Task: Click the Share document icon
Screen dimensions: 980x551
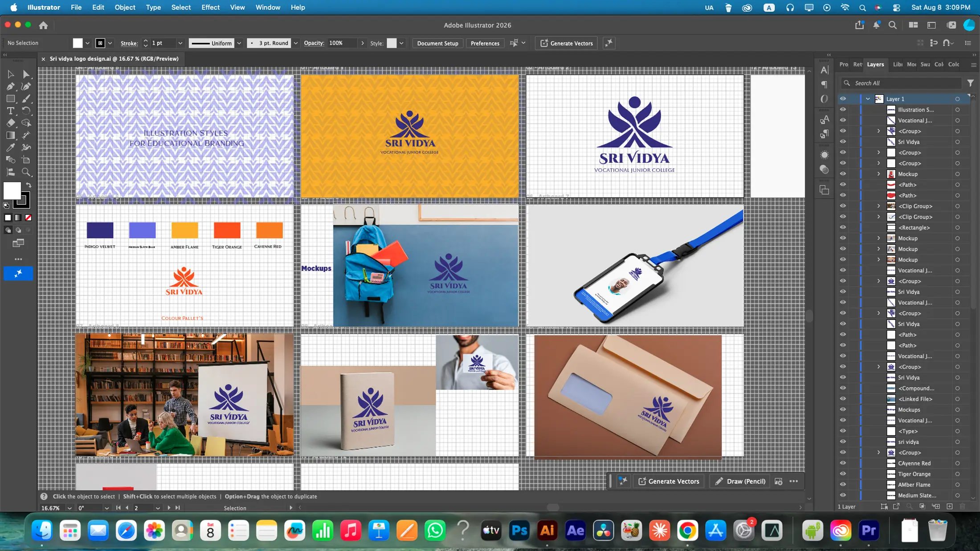Action: coord(859,25)
